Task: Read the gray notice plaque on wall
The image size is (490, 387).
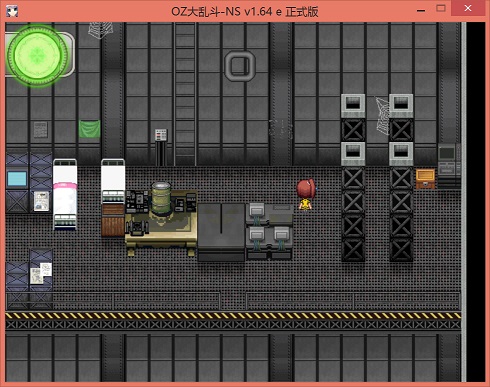Action: [x=41, y=130]
